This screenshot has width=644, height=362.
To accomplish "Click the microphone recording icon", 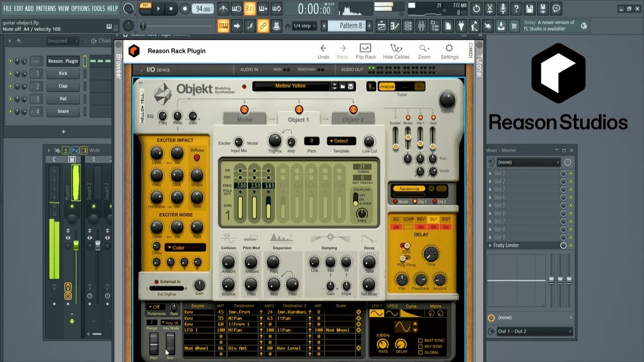I will [503, 9].
